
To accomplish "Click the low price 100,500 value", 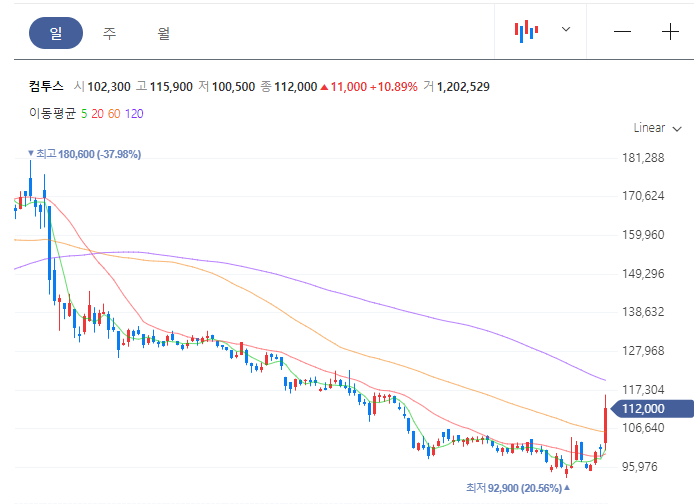I will tap(233, 87).
